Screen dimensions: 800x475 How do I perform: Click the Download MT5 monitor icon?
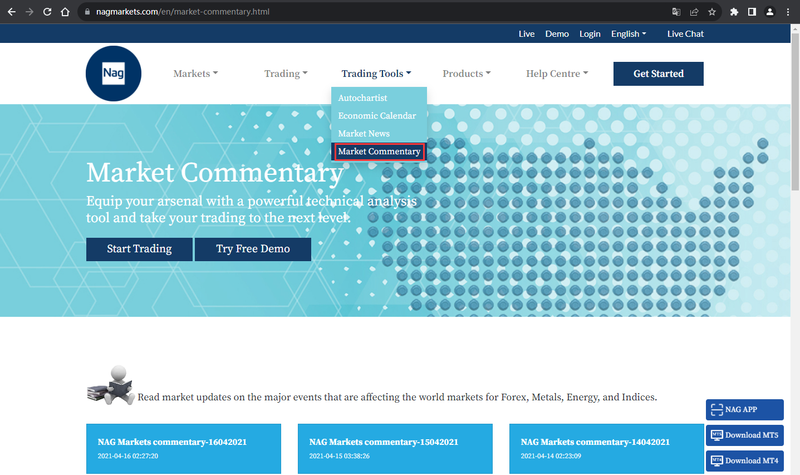point(717,435)
